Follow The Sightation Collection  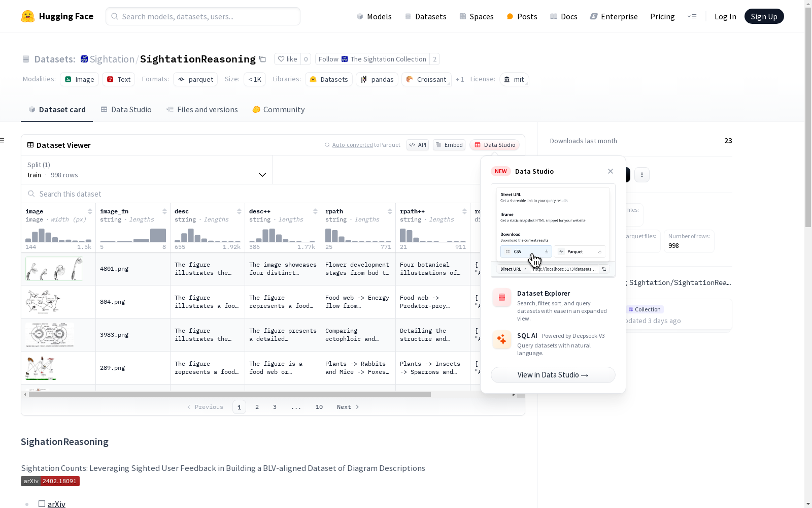(x=373, y=59)
